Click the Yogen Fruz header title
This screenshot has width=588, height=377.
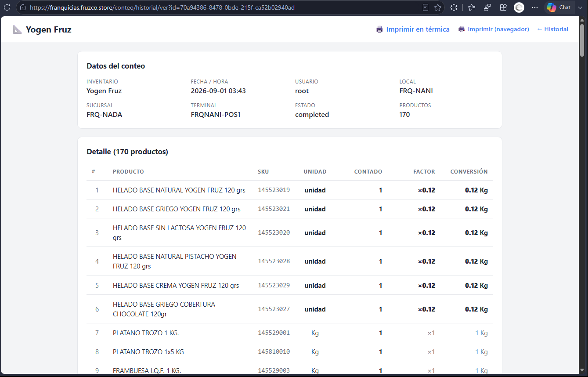(49, 29)
